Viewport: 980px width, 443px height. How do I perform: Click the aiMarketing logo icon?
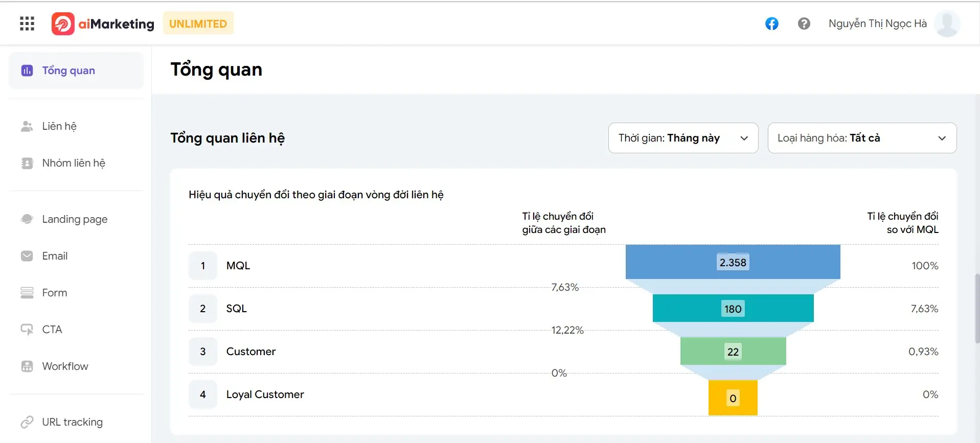click(63, 24)
